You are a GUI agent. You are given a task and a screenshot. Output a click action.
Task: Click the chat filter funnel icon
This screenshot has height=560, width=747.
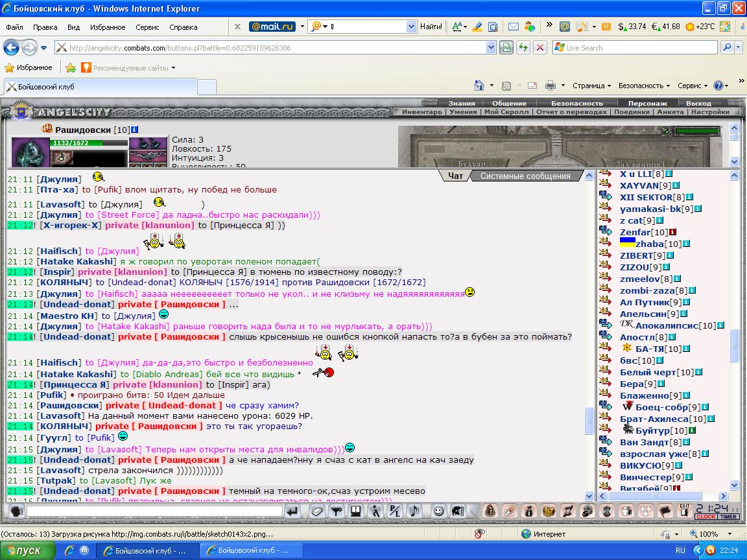pos(337,511)
